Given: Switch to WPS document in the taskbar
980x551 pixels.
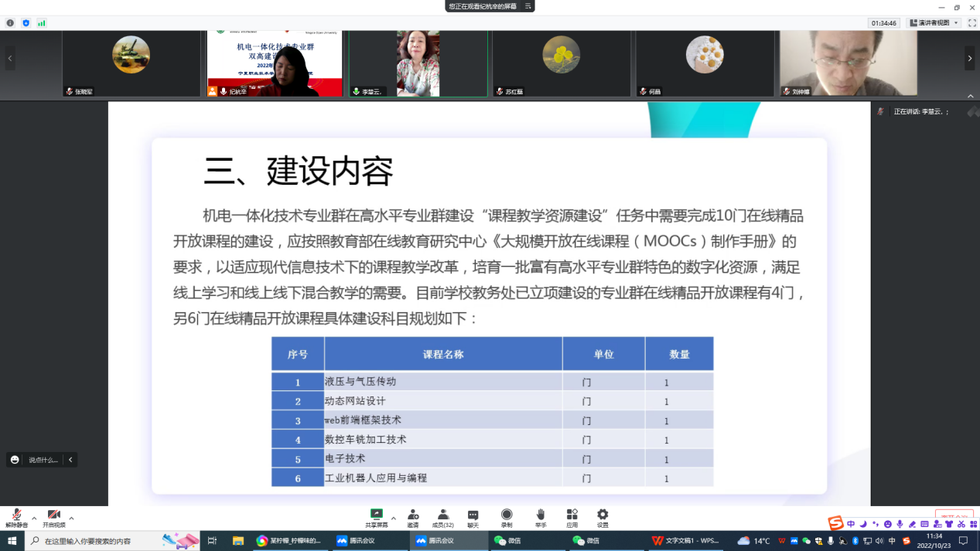Looking at the screenshot, I should [x=687, y=541].
